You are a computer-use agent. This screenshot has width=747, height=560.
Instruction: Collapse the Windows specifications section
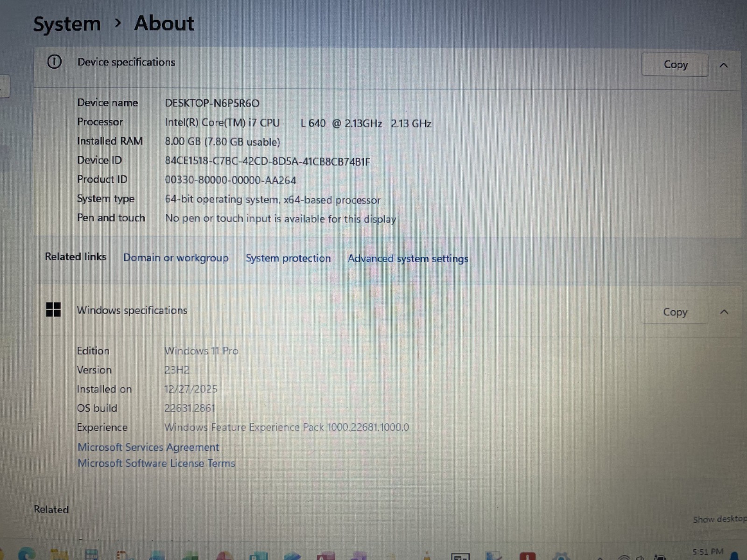pyautogui.click(x=724, y=312)
